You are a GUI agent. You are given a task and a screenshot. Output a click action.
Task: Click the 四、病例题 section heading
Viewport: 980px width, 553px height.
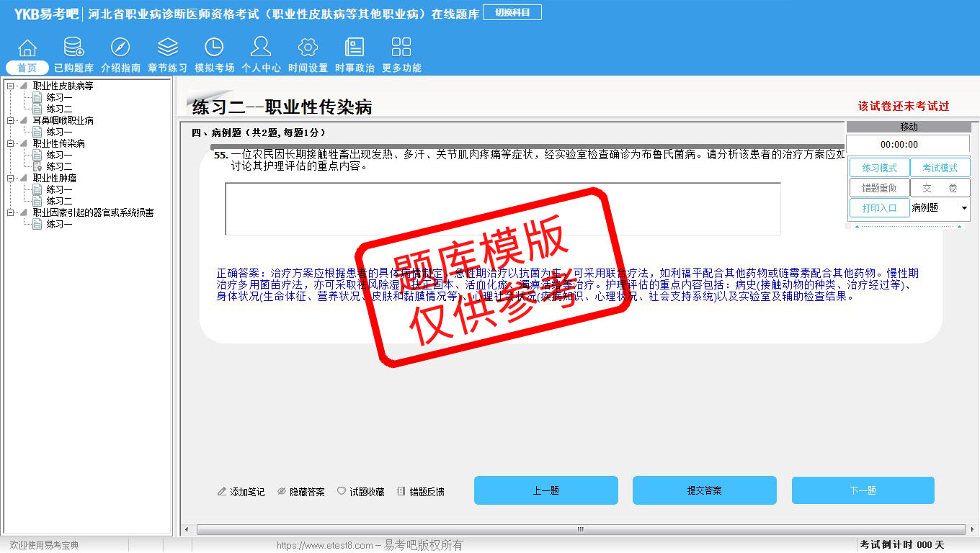click(259, 132)
